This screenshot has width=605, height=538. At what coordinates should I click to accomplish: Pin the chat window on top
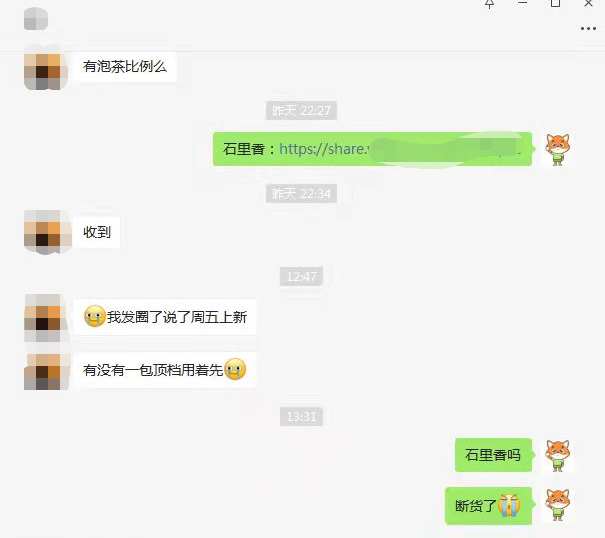[x=490, y=4]
